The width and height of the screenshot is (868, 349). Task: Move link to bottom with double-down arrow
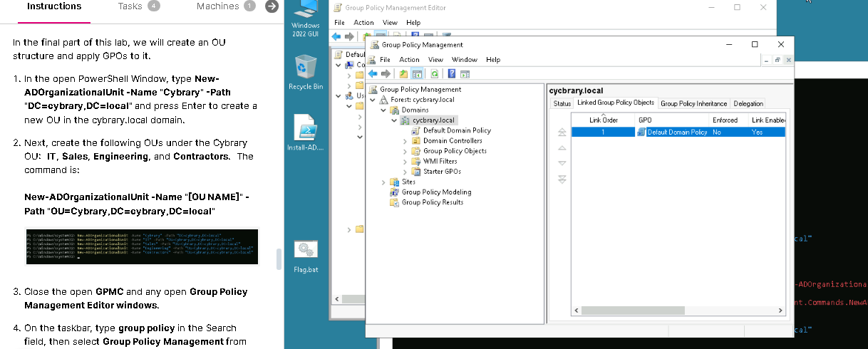pos(562,179)
